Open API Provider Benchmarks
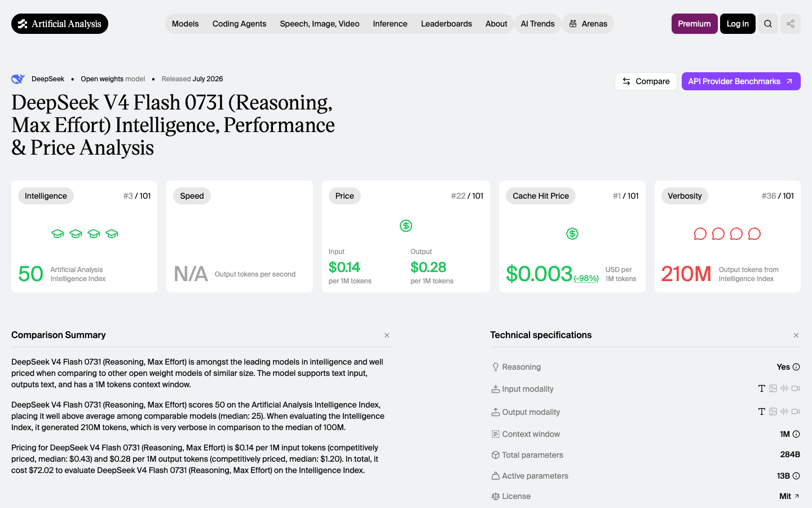Screen dimensions: 812x508 741,81
